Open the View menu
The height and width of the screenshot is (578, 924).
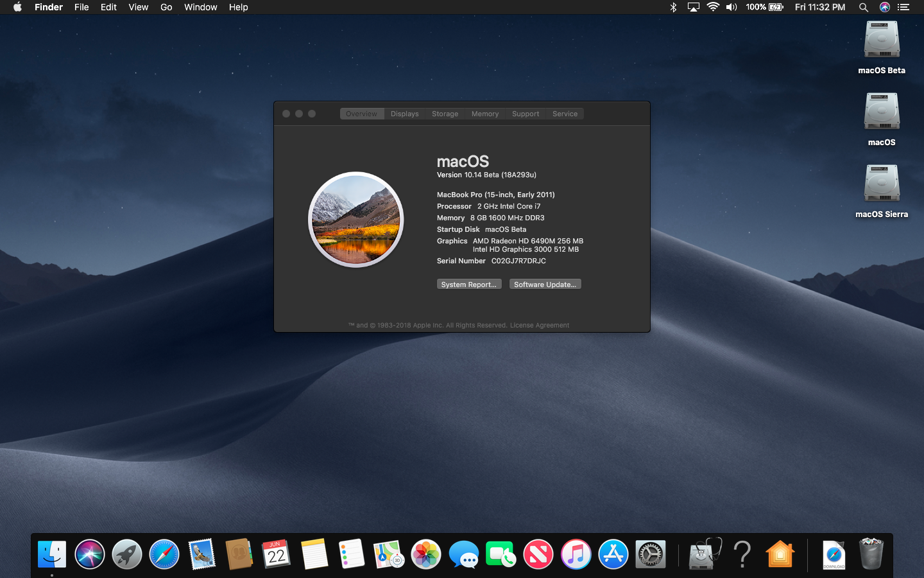pyautogui.click(x=138, y=7)
